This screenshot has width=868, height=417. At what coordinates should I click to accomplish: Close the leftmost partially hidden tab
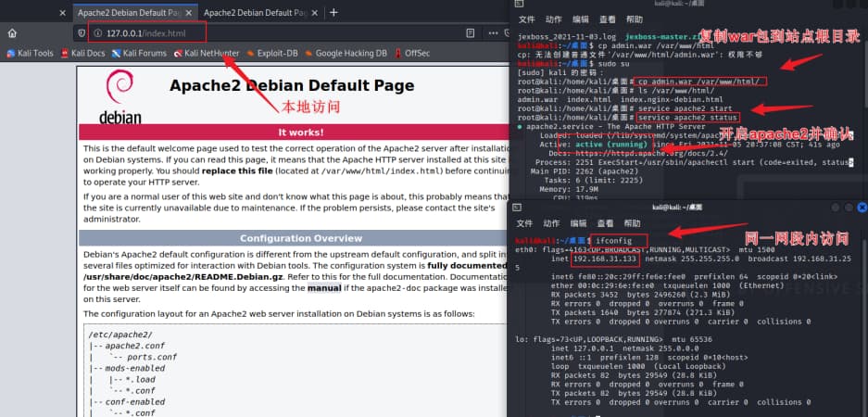(63, 12)
